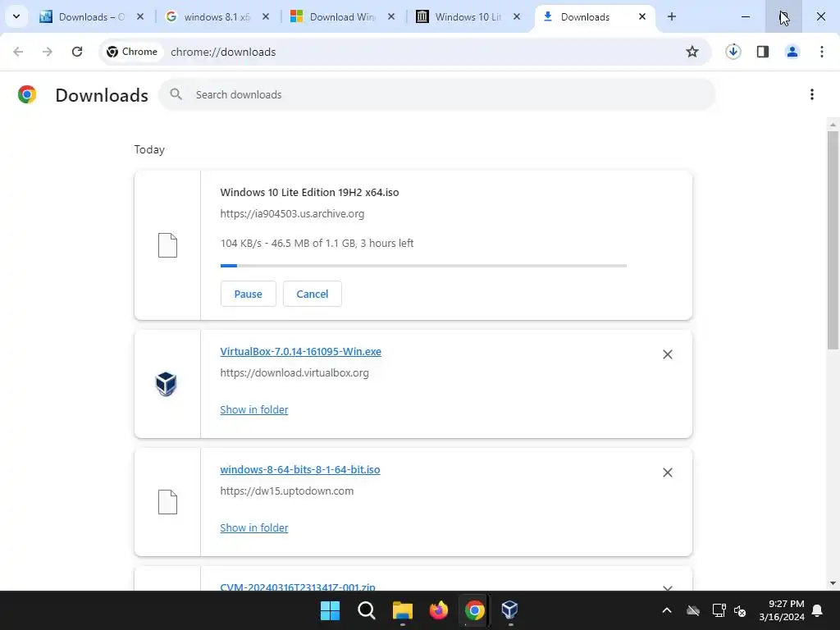The height and width of the screenshot is (630, 840).
Task: Close the 'Downloads – O' tab
Action: click(140, 16)
